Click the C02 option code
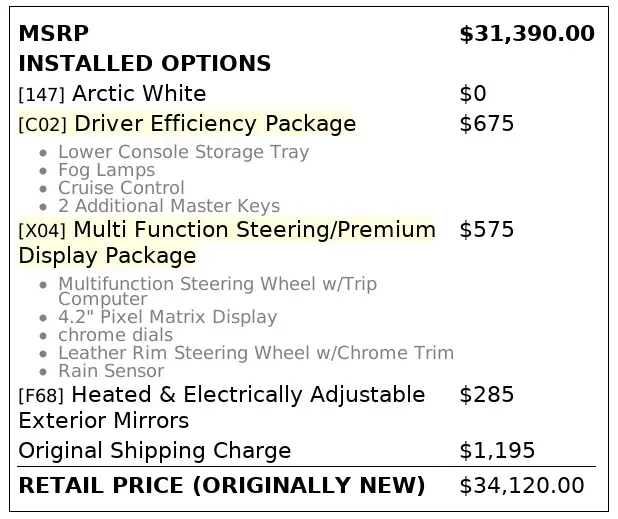The height and width of the screenshot is (519, 618). point(42,125)
